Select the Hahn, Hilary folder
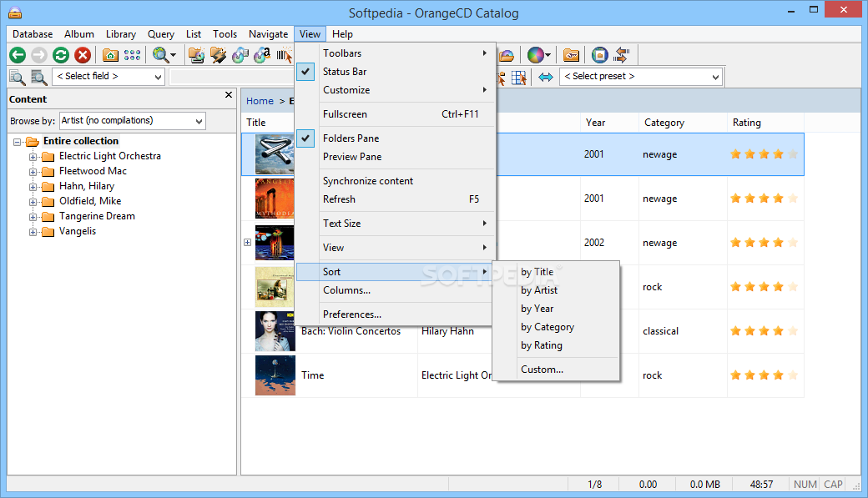This screenshot has width=868, height=498. [87, 186]
